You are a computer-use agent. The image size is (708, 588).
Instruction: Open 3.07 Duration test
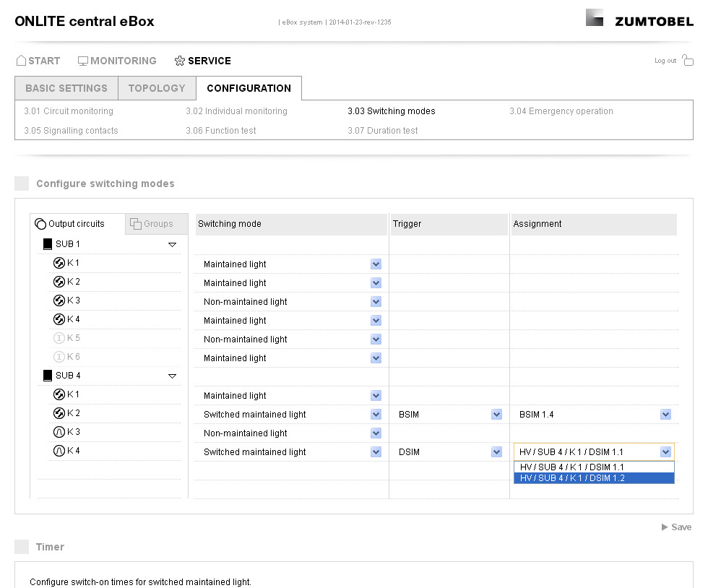coord(382,131)
